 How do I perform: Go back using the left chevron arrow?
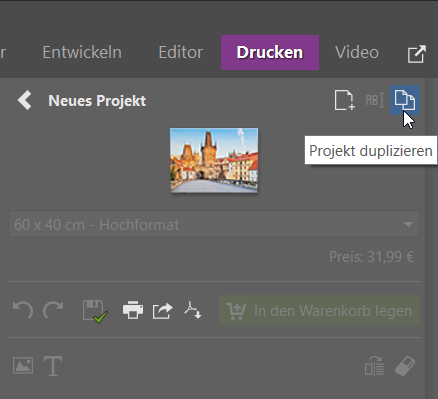point(25,100)
